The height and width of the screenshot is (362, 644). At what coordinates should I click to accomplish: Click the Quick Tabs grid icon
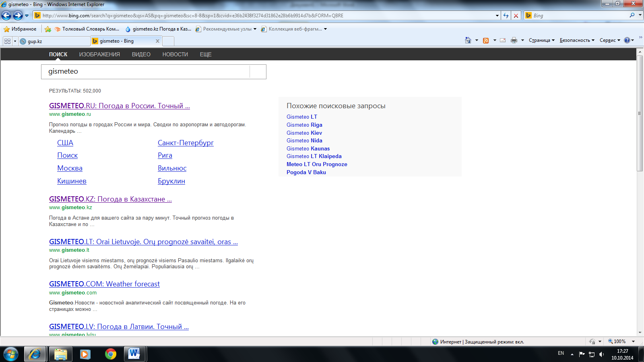pyautogui.click(x=7, y=41)
